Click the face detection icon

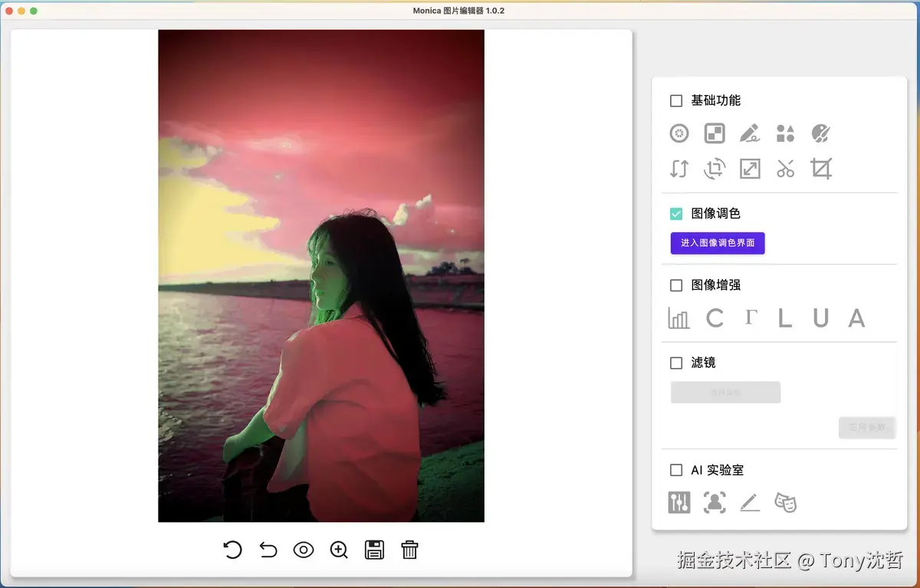715,503
